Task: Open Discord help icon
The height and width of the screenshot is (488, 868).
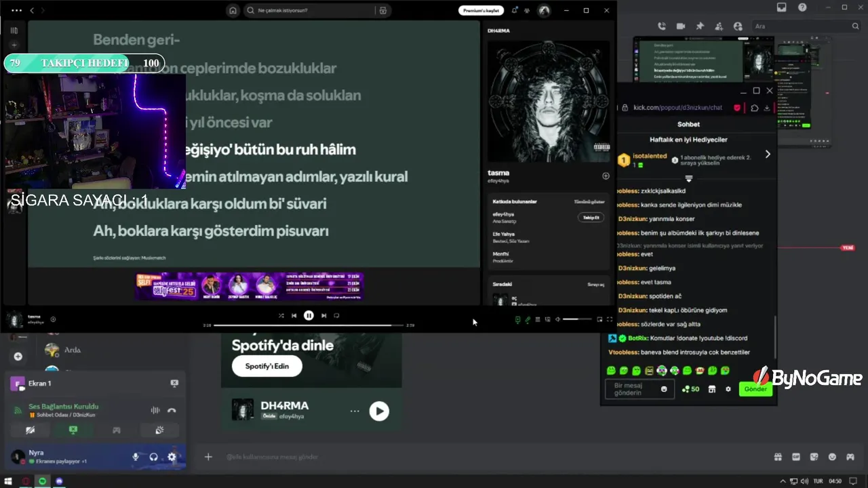Action: pyautogui.click(x=802, y=7)
